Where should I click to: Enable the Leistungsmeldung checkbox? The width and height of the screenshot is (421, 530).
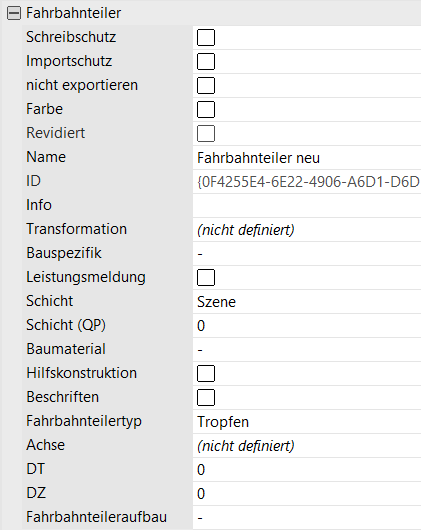tap(206, 277)
